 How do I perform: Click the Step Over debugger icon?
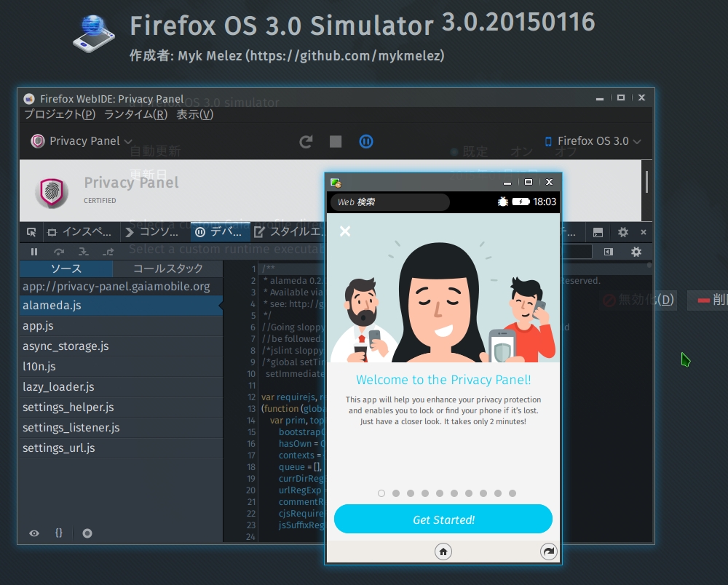58,252
